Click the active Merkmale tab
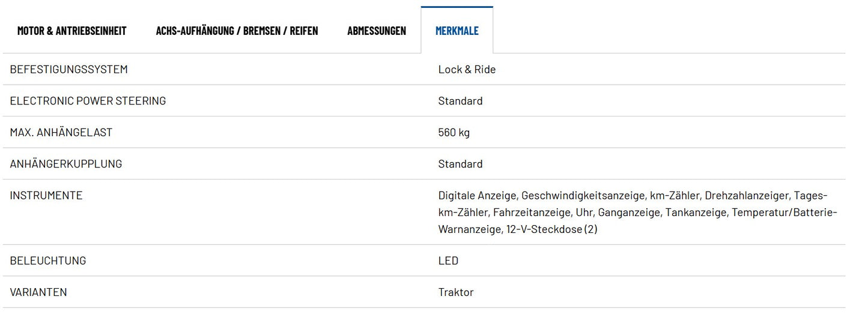868x323 pixels. click(x=457, y=31)
